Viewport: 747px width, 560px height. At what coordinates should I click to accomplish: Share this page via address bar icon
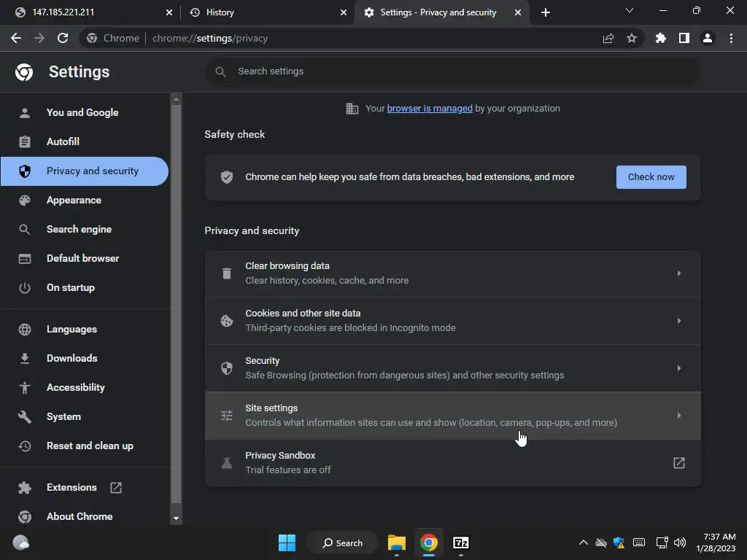tap(608, 38)
